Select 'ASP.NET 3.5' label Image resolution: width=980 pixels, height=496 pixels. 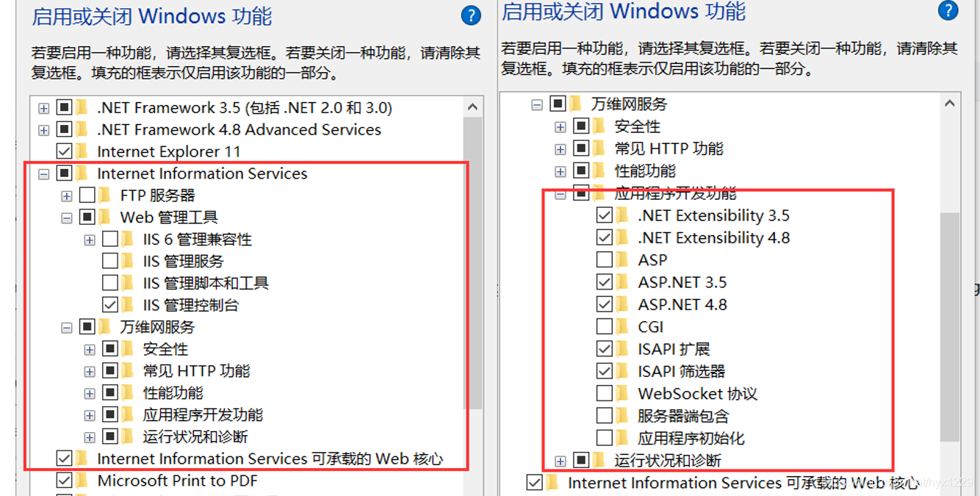coord(682,282)
